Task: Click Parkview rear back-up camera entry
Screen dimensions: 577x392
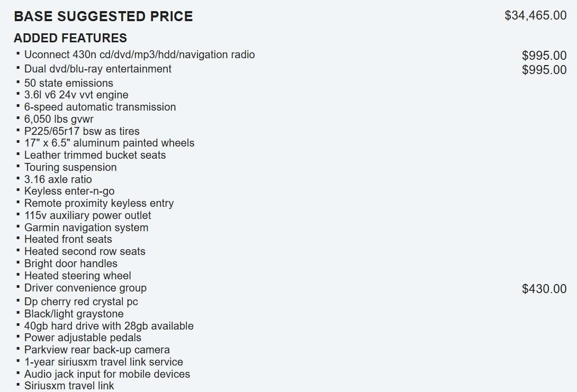Action: (97, 350)
